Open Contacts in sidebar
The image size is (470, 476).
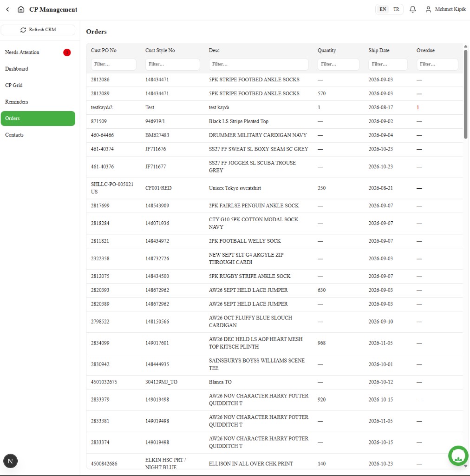tap(38, 135)
